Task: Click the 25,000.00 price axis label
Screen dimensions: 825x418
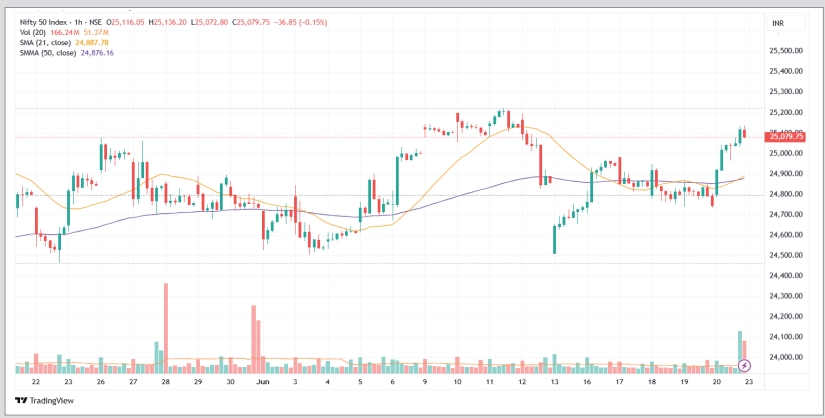Action: click(786, 153)
